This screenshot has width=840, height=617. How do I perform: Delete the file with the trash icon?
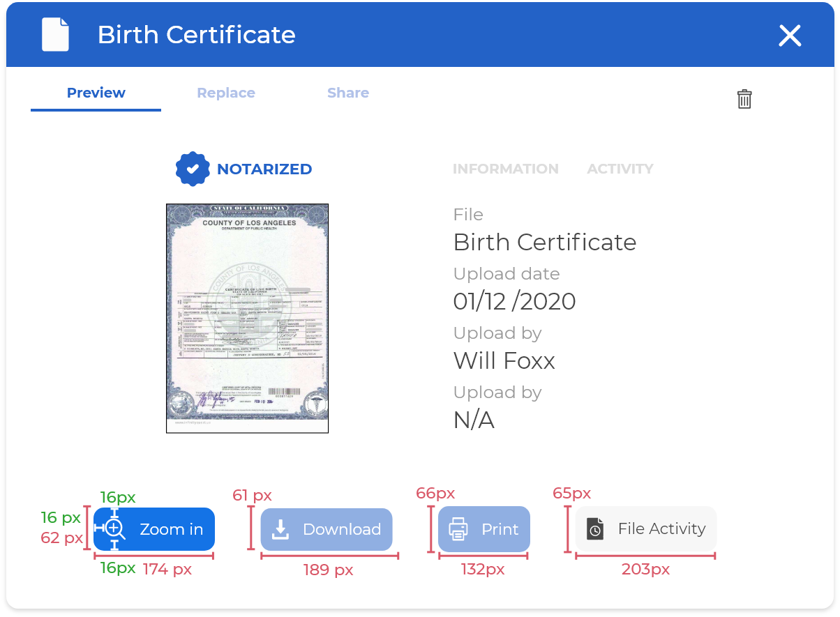(744, 99)
